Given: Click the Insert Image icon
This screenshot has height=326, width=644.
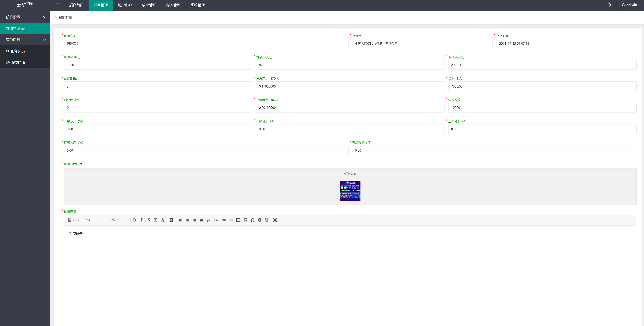Looking at the screenshot, I should click(245, 220).
